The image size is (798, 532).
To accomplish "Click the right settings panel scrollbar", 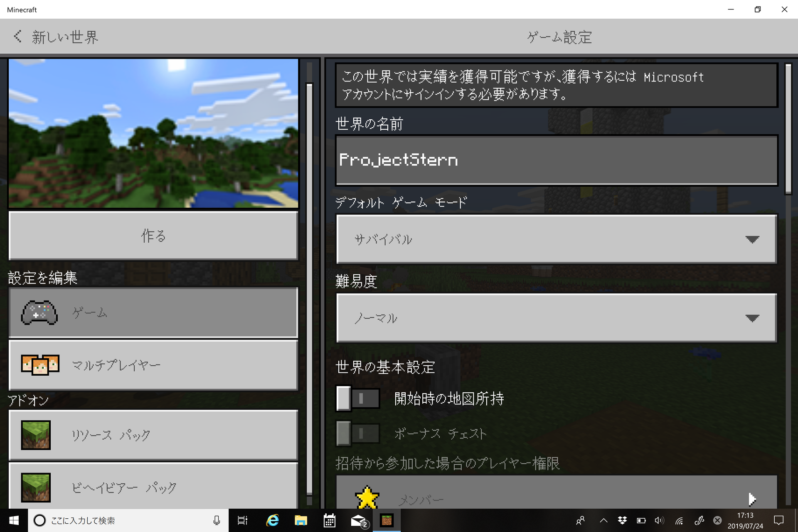I will coord(788,129).
